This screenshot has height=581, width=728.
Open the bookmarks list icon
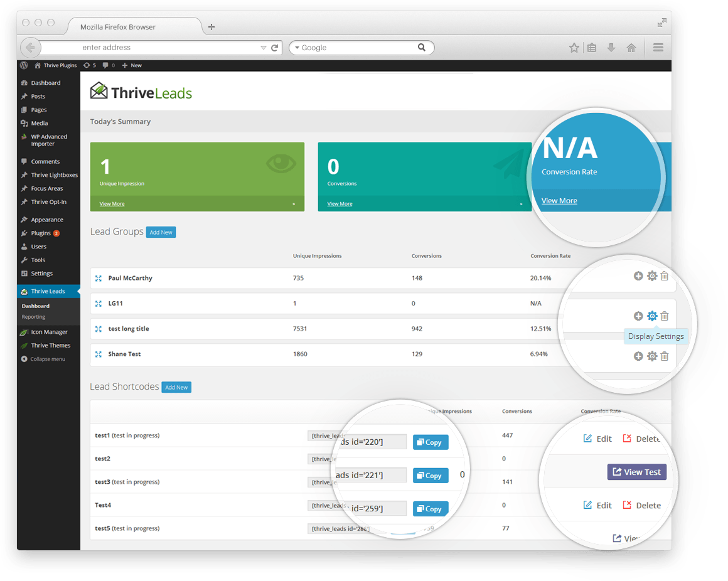tap(592, 47)
